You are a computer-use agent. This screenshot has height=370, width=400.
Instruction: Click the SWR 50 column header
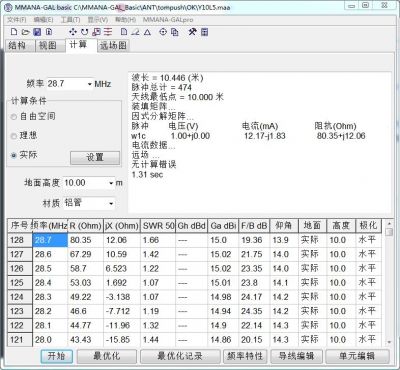click(x=158, y=226)
